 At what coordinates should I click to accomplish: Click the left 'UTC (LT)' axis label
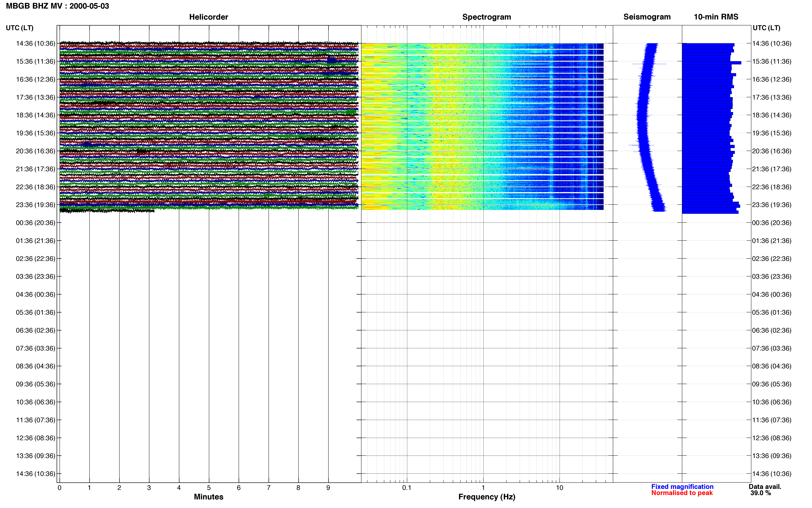pyautogui.click(x=19, y=28)
